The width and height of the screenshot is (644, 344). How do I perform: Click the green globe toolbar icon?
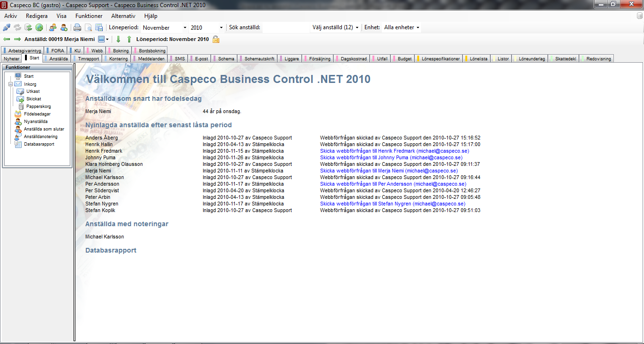pos(39,27)
